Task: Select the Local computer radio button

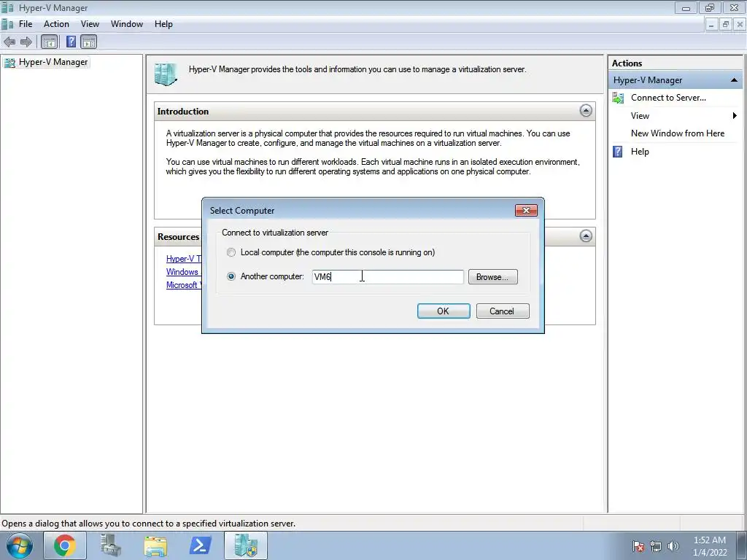Action: point(231,252)
